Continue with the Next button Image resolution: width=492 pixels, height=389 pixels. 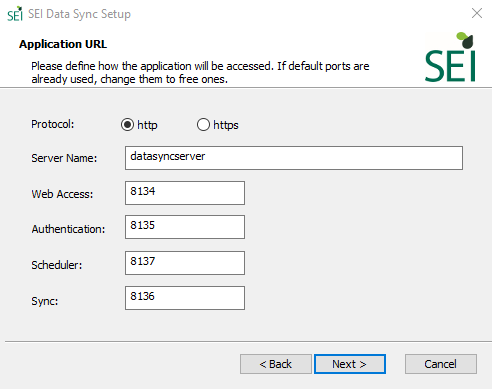click(350, 364)
